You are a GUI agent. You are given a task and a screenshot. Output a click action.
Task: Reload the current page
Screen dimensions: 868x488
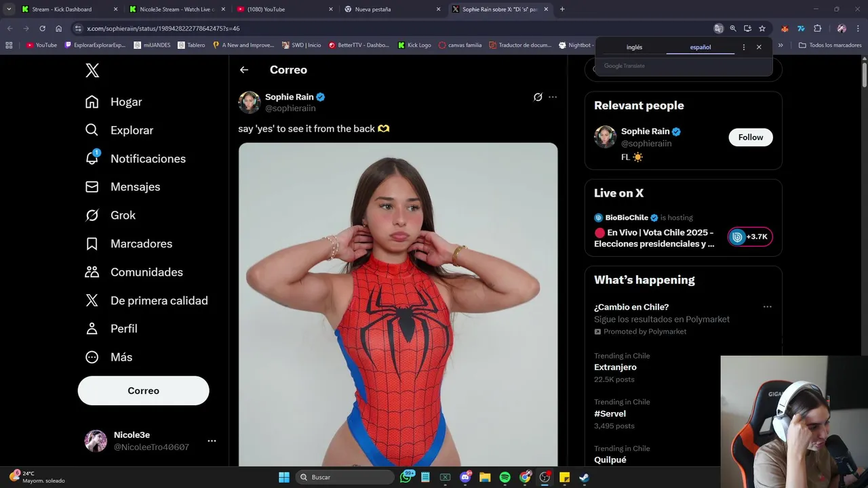(x=42, y=28)
